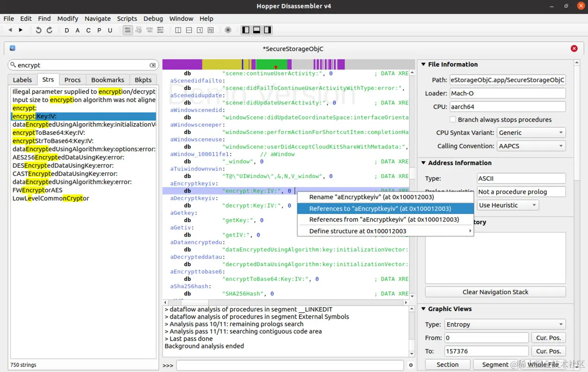Click the 'D' mark as data toolbar button

coord(67,30)
